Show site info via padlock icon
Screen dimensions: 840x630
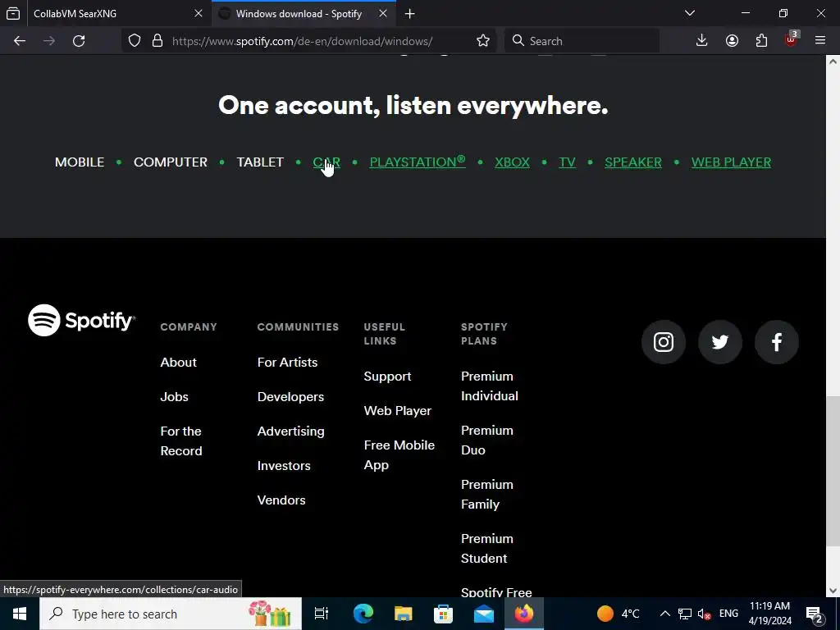pos(157,41)
